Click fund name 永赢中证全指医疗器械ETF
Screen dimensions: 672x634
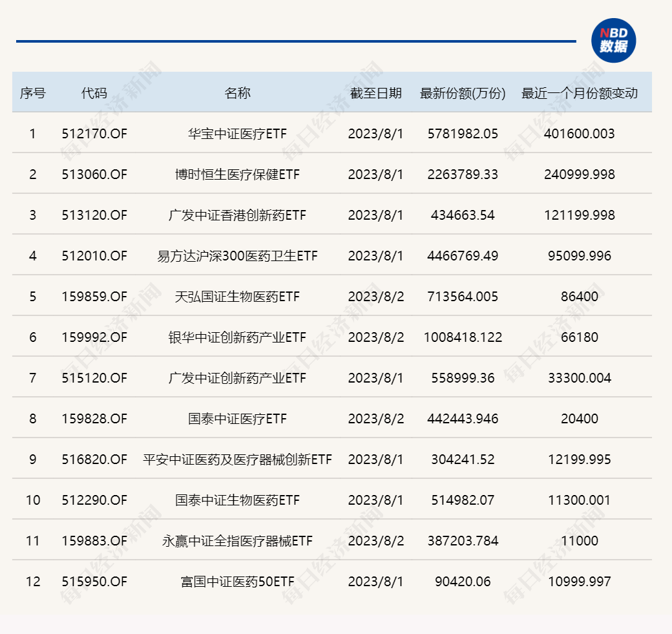(x=237, y=541)
